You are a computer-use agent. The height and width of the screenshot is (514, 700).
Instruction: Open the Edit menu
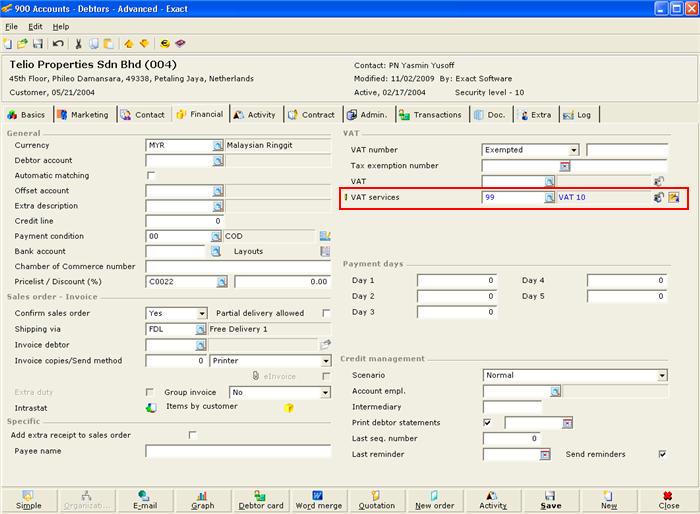point(36,26)
